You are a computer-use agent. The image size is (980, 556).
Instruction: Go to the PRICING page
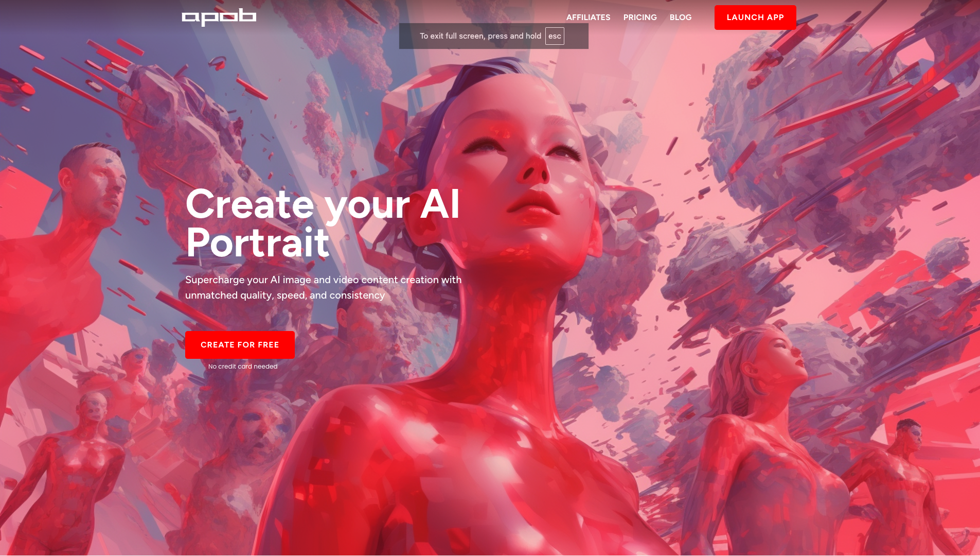pyautogui.click(x=640, y=18)
